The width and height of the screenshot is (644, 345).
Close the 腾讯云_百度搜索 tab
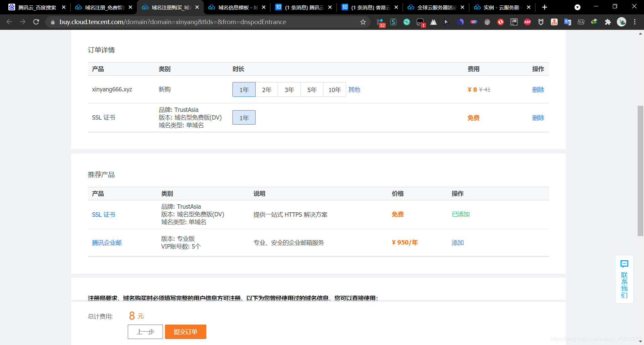[x=64, y=7]
